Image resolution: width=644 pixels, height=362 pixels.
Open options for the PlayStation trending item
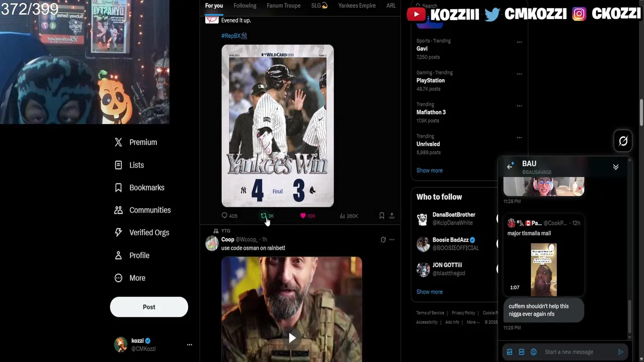click(519, 74)
